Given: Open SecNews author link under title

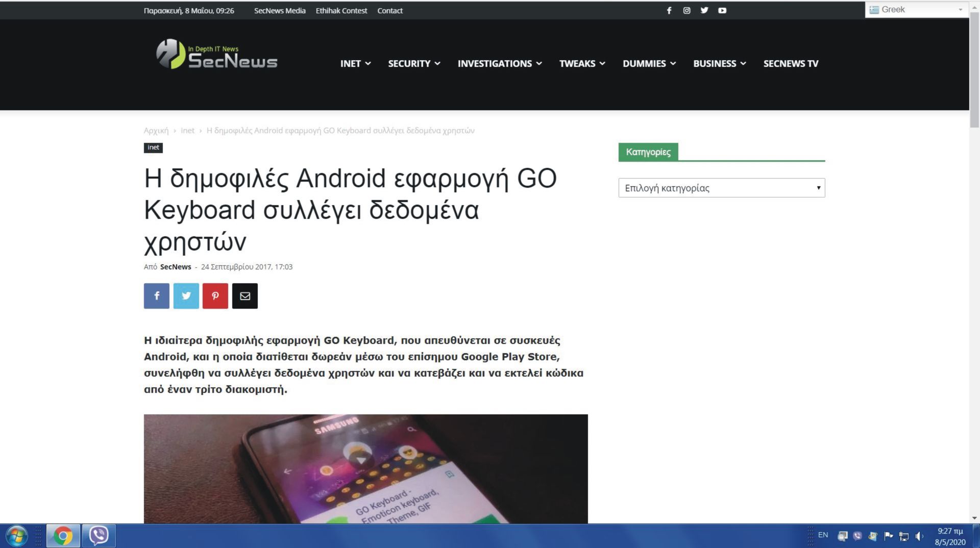Looking at the screenshot, I should click(x=176, y=267).
